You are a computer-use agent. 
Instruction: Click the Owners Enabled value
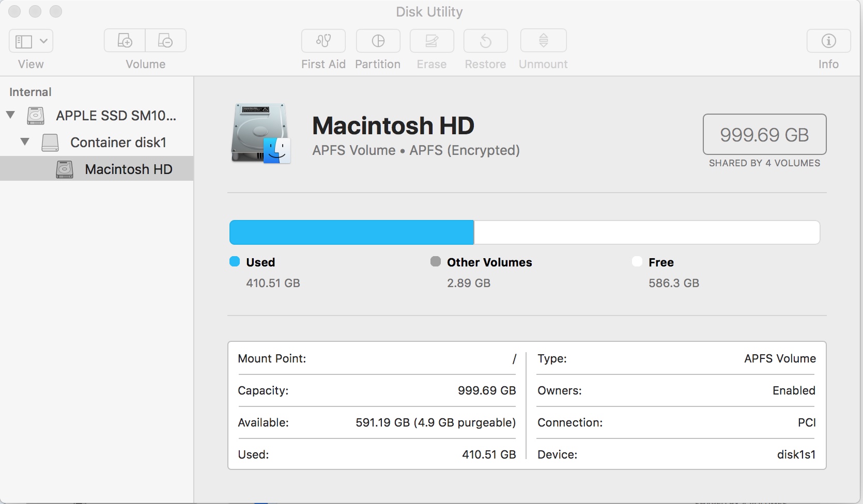click(x=794, y=390)
